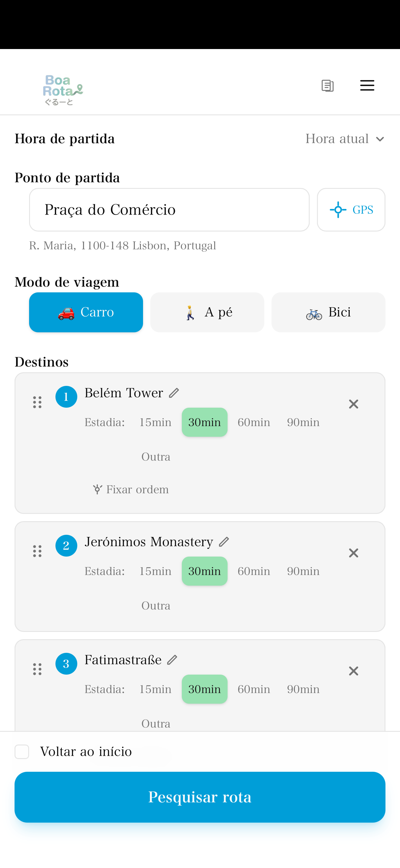Edit Fatimastraße name with pencil icon
Screen dimensions: 400x868
[172, 660]
